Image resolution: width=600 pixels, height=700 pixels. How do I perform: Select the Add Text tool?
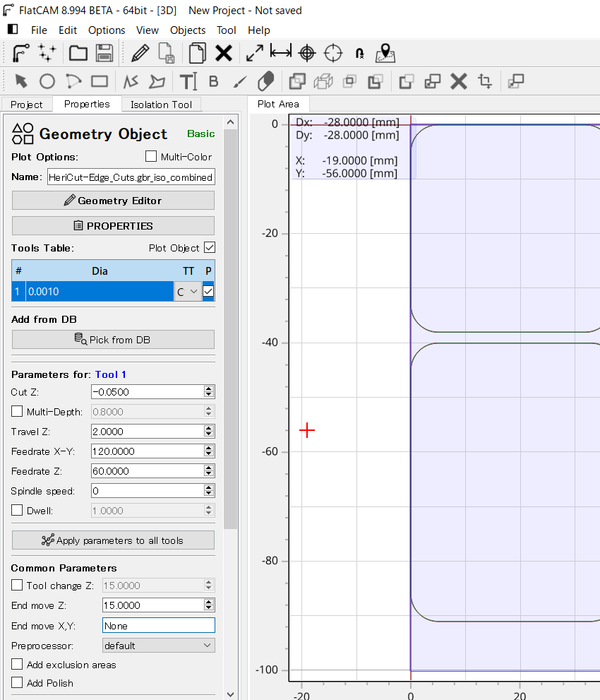188,81
